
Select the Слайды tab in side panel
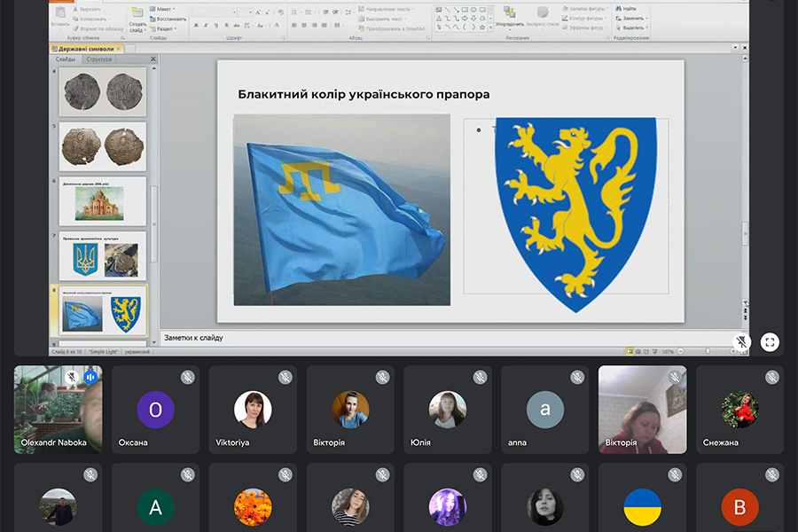click(66, 59)
